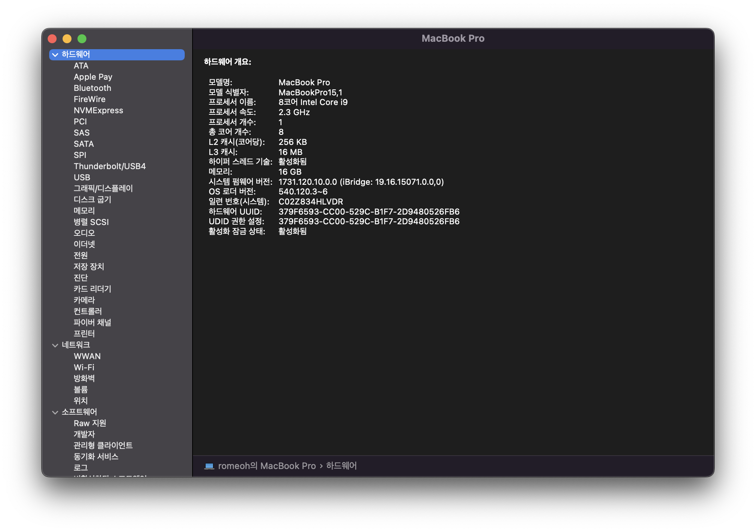This screenshot has width=756, height=532.
Task: Open 저장 장치 in the sidebar
Action: pos(89,267)
